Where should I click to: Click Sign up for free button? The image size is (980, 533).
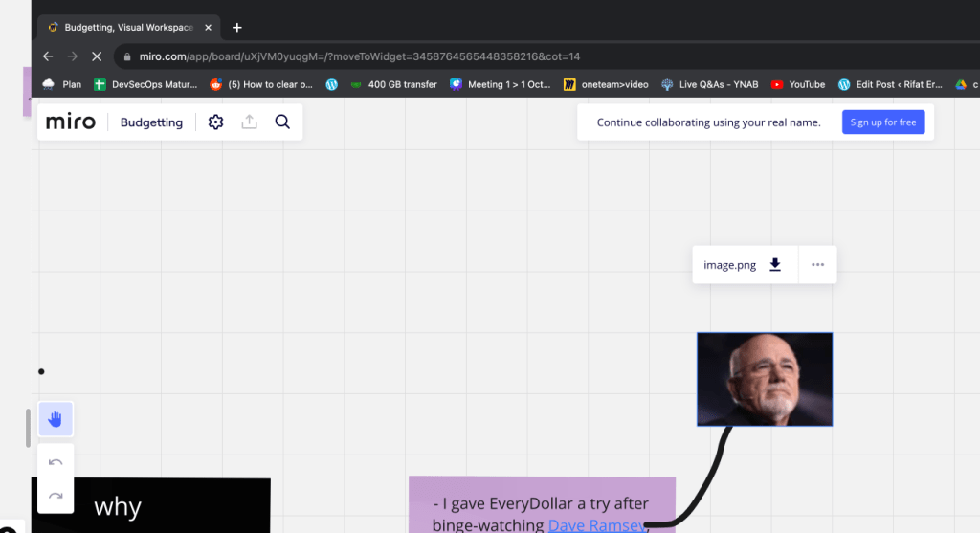coord(883,122)
